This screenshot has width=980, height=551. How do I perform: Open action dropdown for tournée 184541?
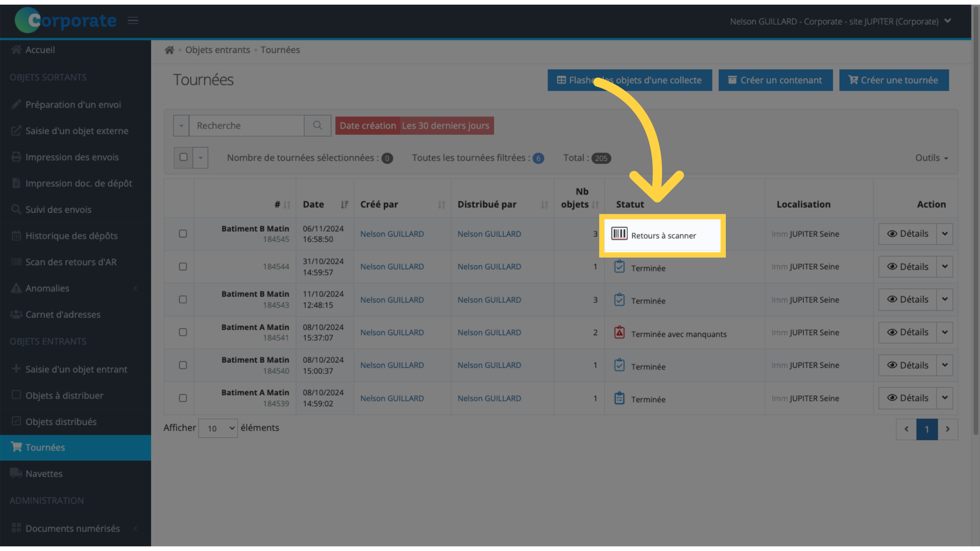pos(945,333)
